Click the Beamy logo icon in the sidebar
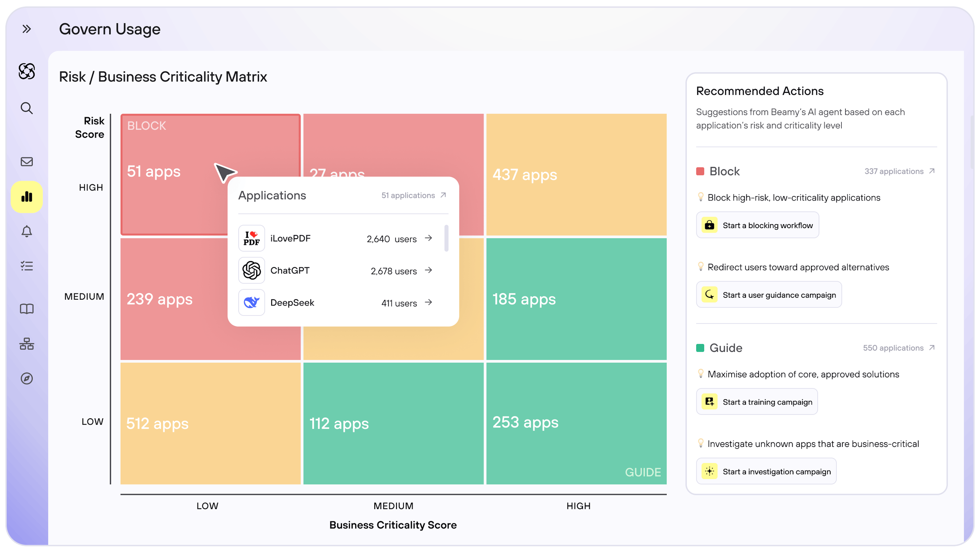 tap(27, 71)
